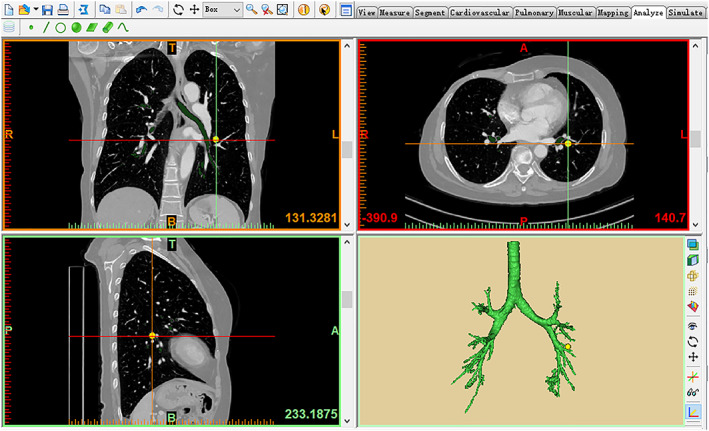Click the Undo arrow icon
Viewport: 709px width, 431px height.
tap(140, 10)
